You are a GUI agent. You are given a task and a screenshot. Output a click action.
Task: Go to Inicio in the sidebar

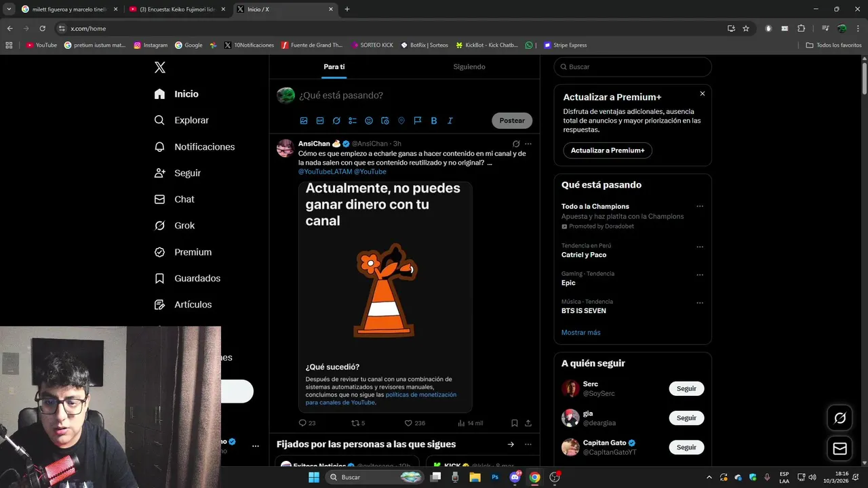click(x=176, y=94)
